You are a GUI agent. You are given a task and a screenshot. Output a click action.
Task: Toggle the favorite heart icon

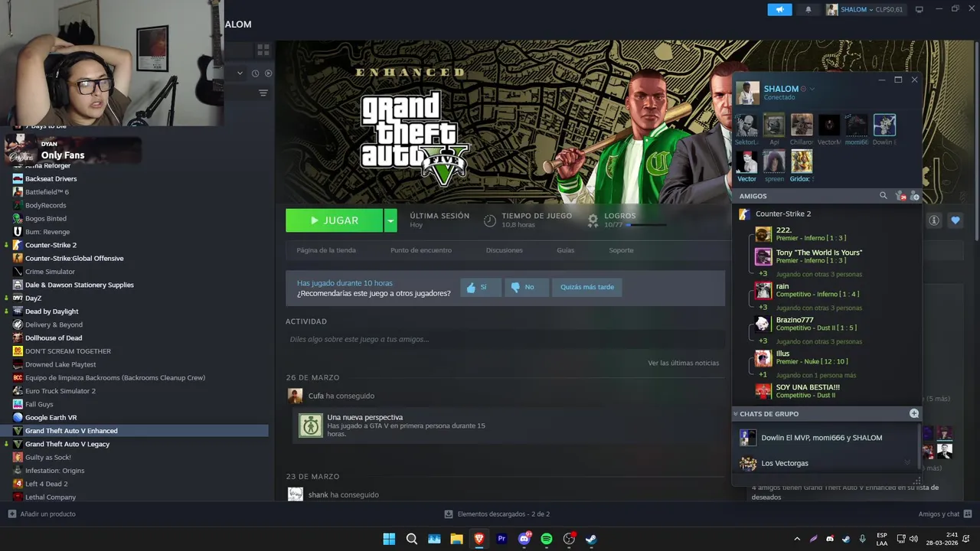(x=955, y=220)
